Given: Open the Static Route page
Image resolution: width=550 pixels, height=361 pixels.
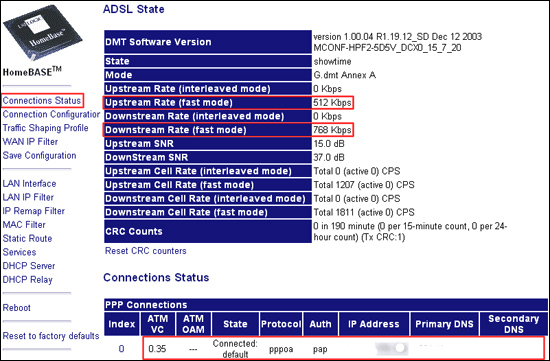Looking at the screenshot, I should tap(27, 239).
